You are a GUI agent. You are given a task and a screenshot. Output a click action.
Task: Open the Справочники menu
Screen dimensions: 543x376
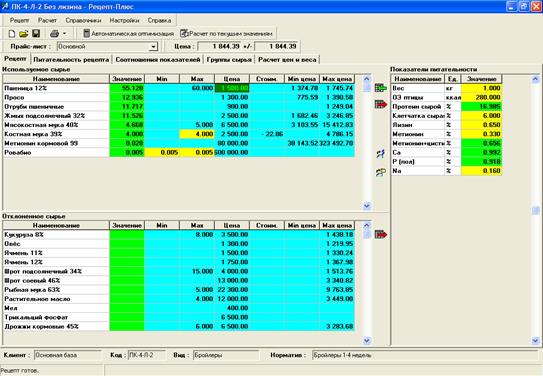[83, 20]
